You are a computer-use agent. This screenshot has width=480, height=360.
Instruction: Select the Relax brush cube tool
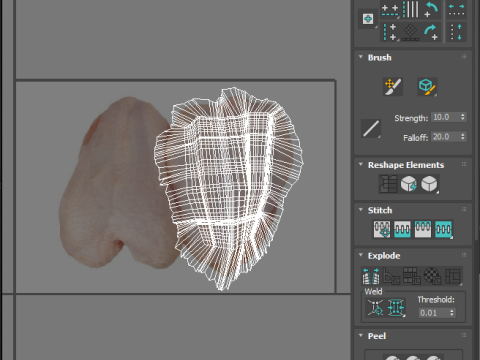[x=427, y=87]
